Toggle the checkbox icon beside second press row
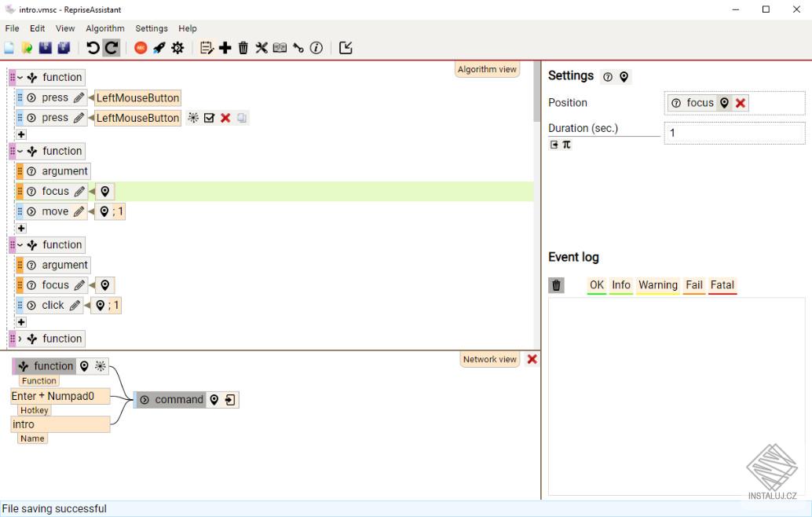This screenshot has height=517, width=812. [209, 118]
